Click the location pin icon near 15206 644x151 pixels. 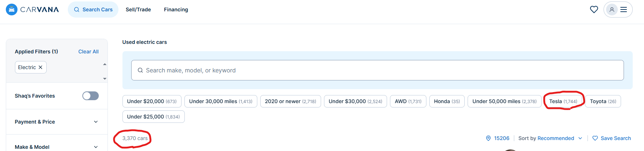pyautogui.click(x=488, y=138)
